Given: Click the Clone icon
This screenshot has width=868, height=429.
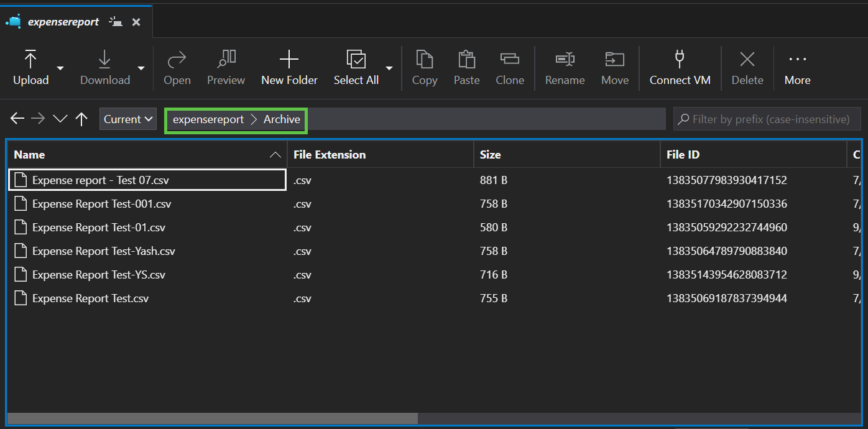Looking at the screenshot, I should 510,67.
